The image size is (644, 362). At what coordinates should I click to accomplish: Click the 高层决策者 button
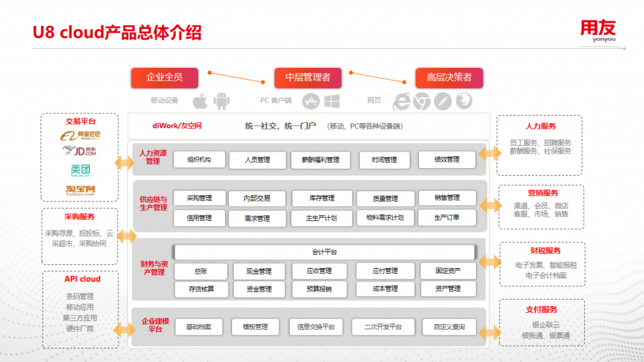[449, 77]
